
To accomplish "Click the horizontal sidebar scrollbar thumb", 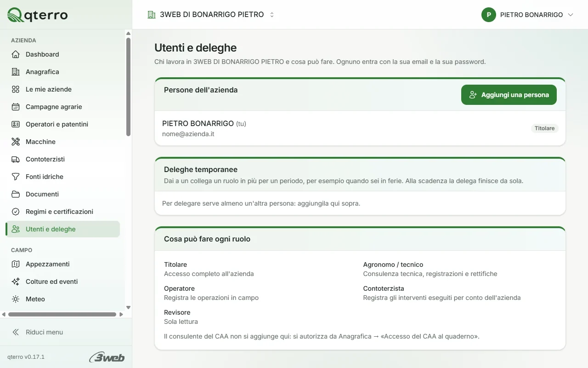I will tap(62, 315).
